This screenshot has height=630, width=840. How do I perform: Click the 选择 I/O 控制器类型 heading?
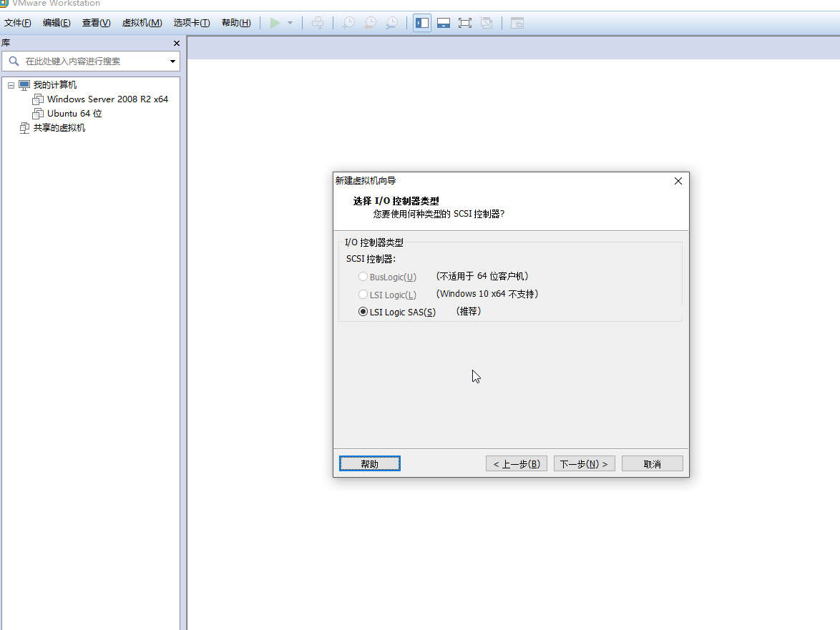click(396, 201)
